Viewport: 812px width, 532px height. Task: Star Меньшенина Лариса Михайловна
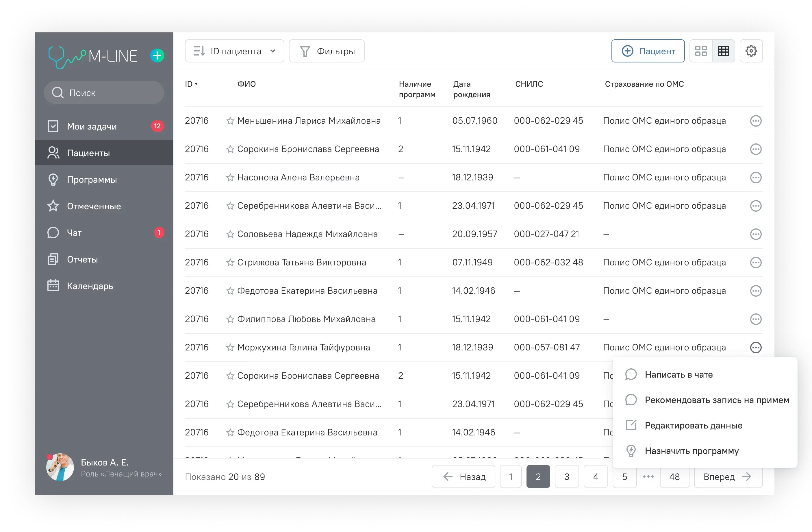click(230, 121)
